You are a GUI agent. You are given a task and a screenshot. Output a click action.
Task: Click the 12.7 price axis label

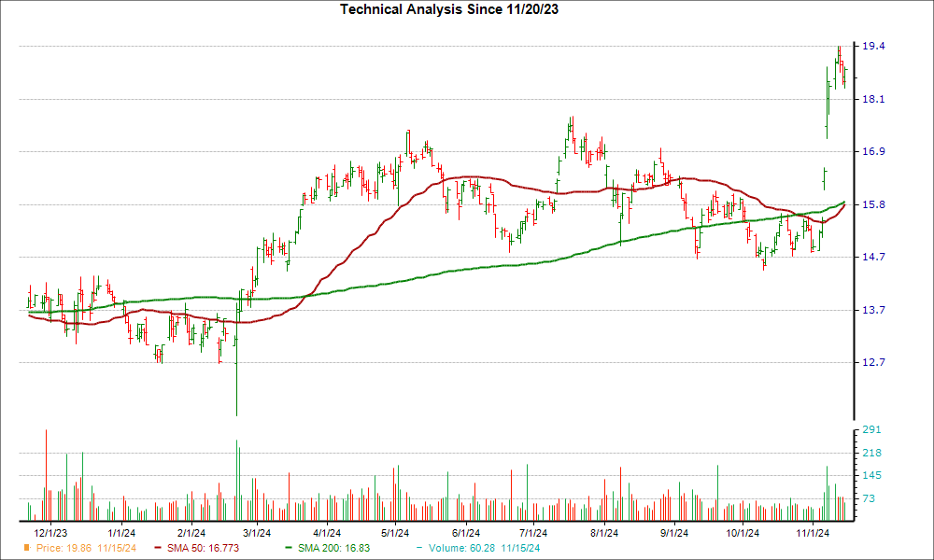pos(873,362)
